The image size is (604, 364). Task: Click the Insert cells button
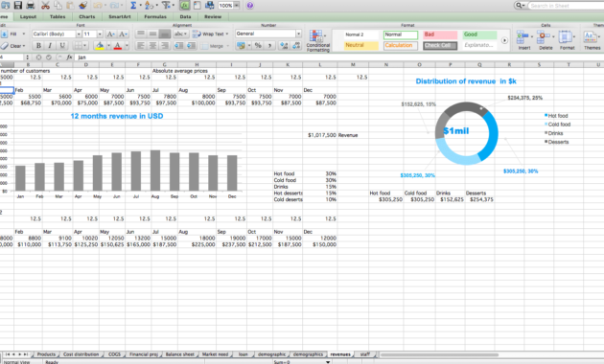click(x=524, y=40)
